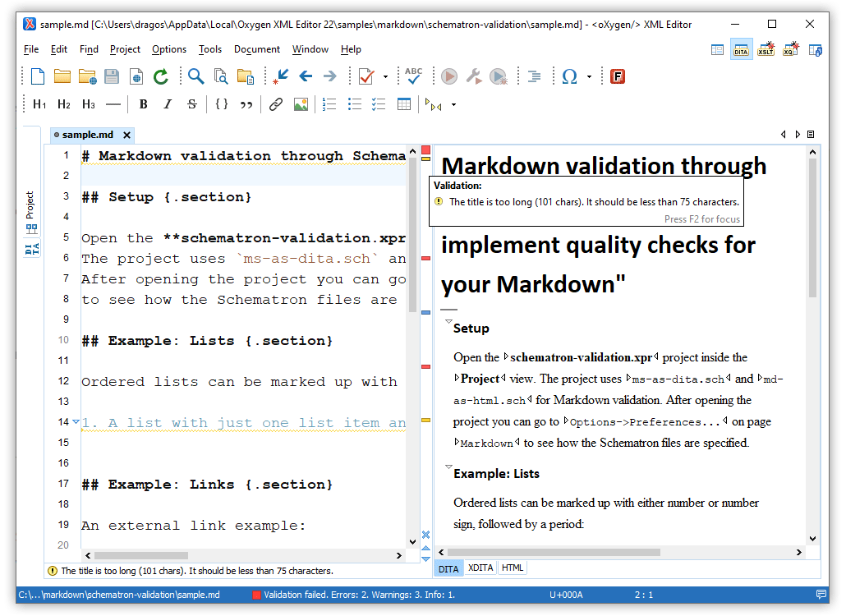
Task: Apply Heading 1 formatting
Action: [39, 104]
